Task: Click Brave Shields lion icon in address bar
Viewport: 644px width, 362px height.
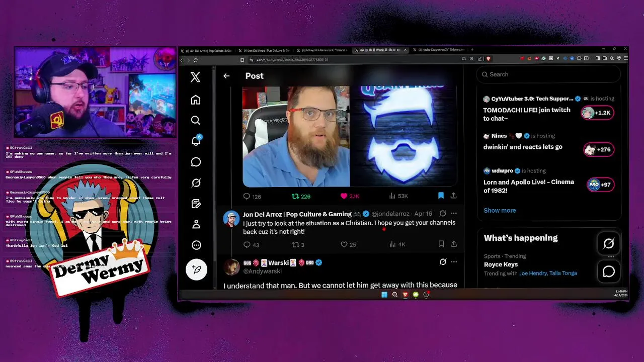Action: click(488, 59)
